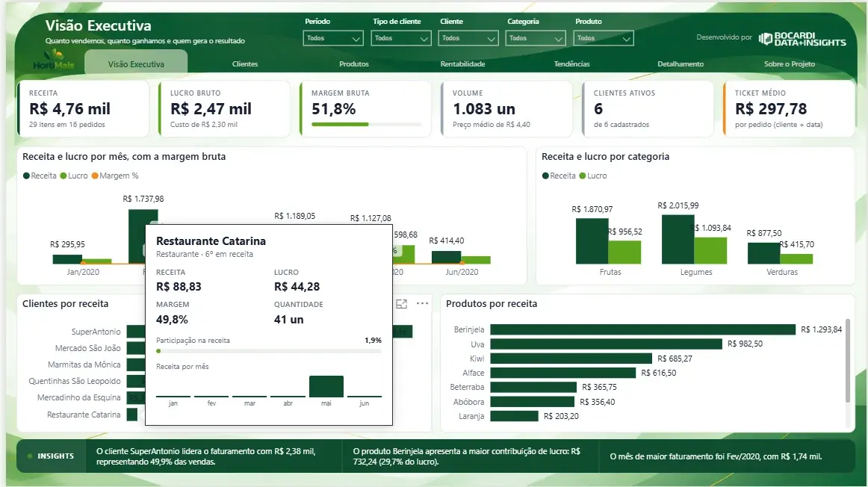
Task: Toggle the Receita legend marker in monthly chart
Action: (x=26, y=176)
